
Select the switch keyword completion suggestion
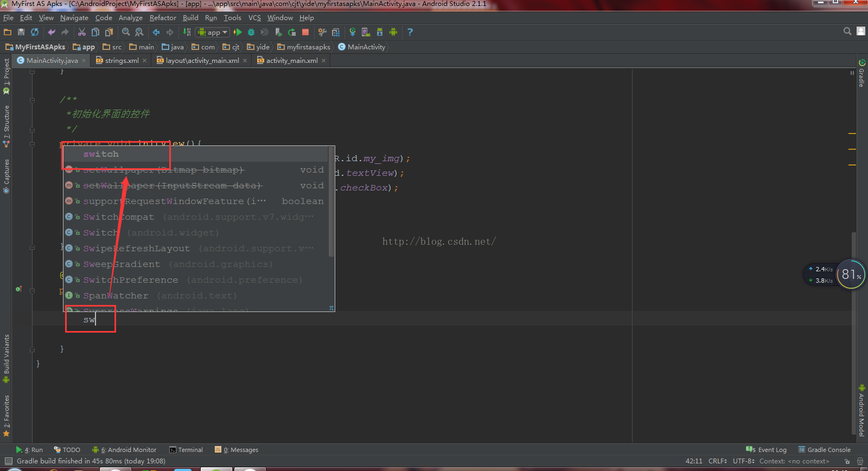[196, 154]
